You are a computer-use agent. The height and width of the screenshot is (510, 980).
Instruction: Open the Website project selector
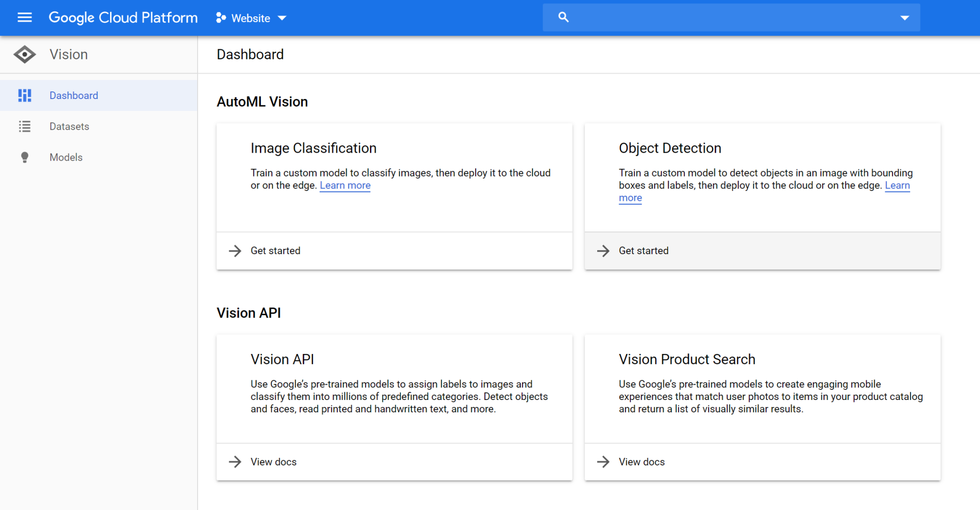pos(251,18)
